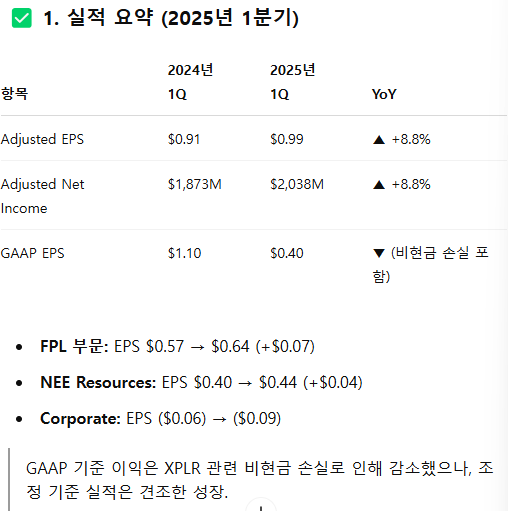Click the 2025년 1Q column header
Screen dimensions: 508x511
click(293, 82)
